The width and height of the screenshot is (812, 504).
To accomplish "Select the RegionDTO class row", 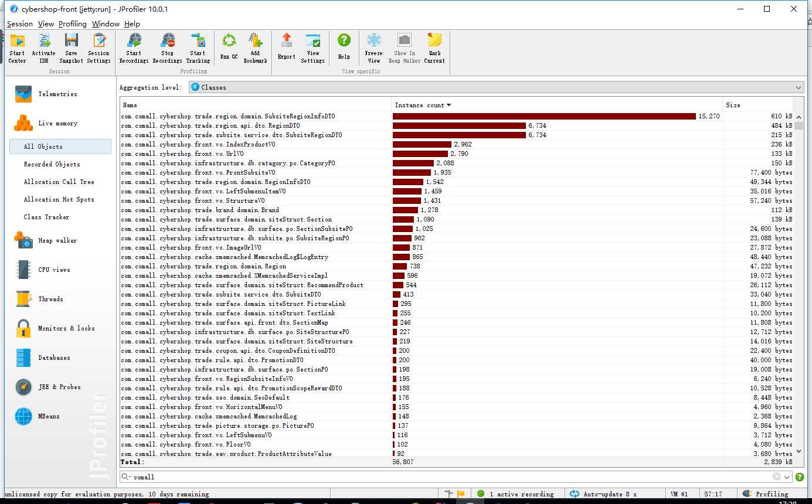I will (x=457, y=125).
